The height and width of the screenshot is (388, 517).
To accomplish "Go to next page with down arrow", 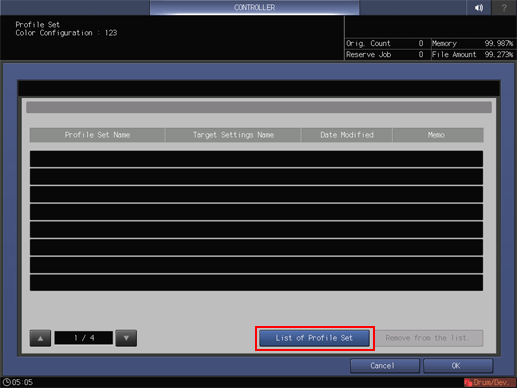I will pyautogui.click(x=126, y=338).
